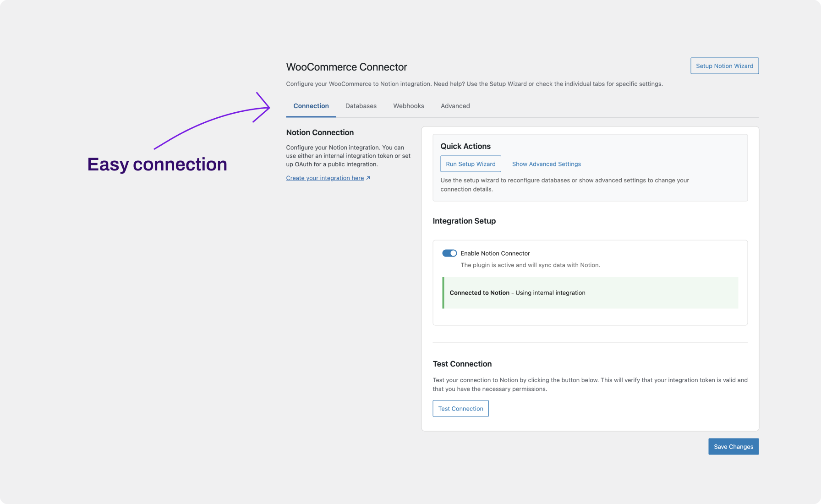This screenshot has width=821, height=504.
Task: Click the Test Connection section heading
Action: click(462, 363)
